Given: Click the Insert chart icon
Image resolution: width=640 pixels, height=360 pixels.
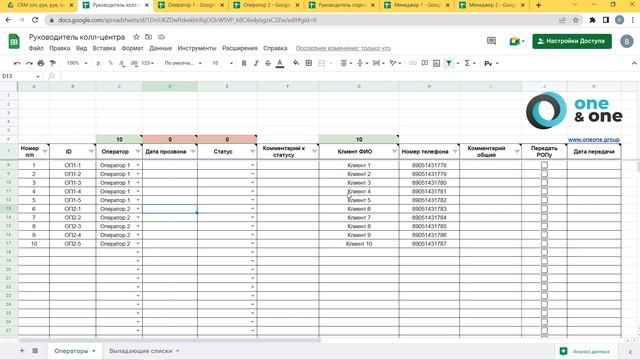Looking at the screenshot, I should 437,63.
